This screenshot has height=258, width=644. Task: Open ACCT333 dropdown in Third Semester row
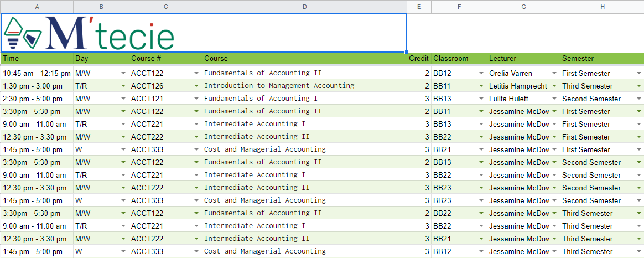(196, 252)
